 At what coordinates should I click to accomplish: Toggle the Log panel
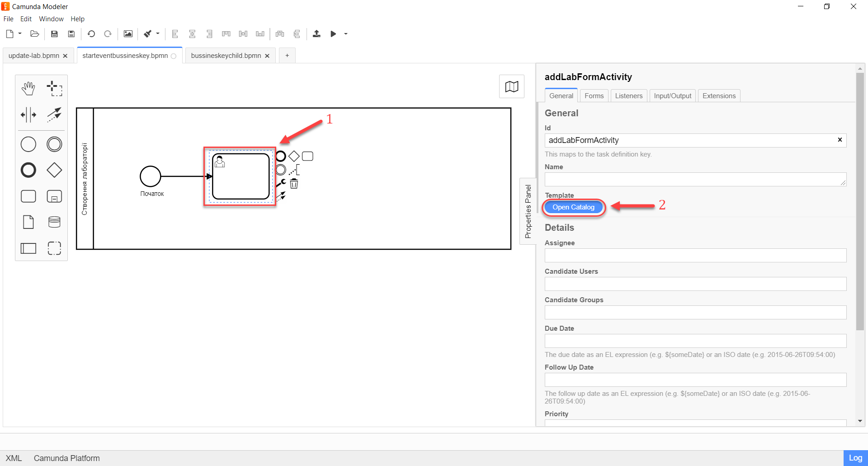point(855,458)
